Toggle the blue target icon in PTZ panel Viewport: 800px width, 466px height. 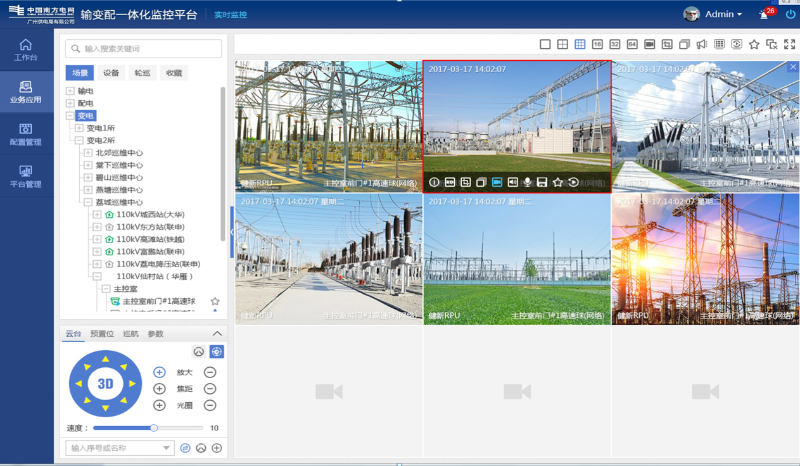pyautogui.click(x=216, y=352)
